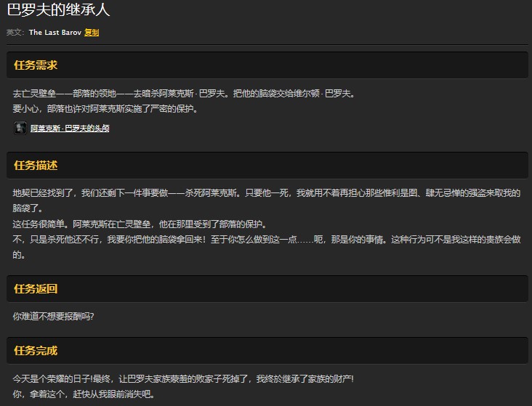The height and width of the screenshot is (406, 532).
Task: Click the quest requirement text about 亡灵壁垒
Action: [184, 94]
